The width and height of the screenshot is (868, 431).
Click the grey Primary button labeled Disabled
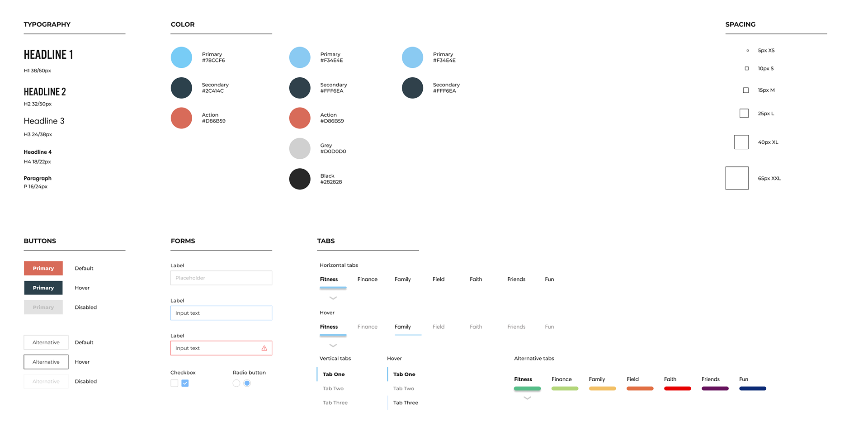(x=43, y=307)
